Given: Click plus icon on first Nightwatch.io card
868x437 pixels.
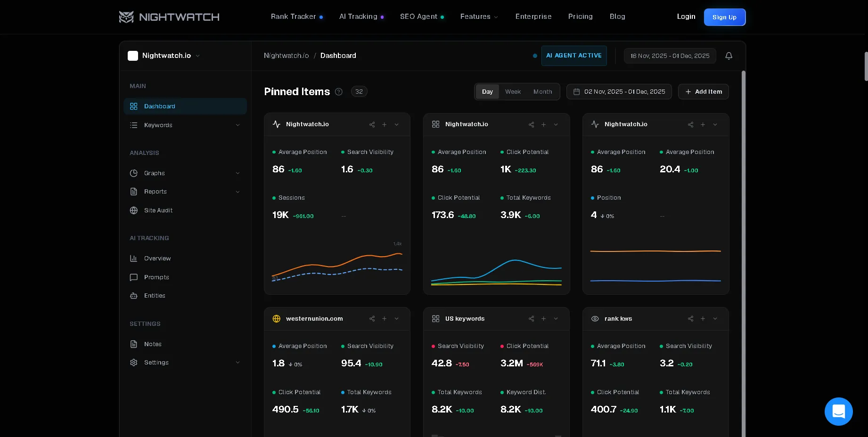Looking at the screenshot, I should pos(385,124).
